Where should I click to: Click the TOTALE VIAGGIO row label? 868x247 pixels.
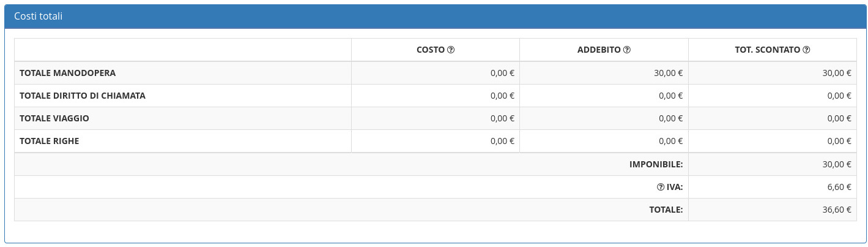[x=54, y=118]
